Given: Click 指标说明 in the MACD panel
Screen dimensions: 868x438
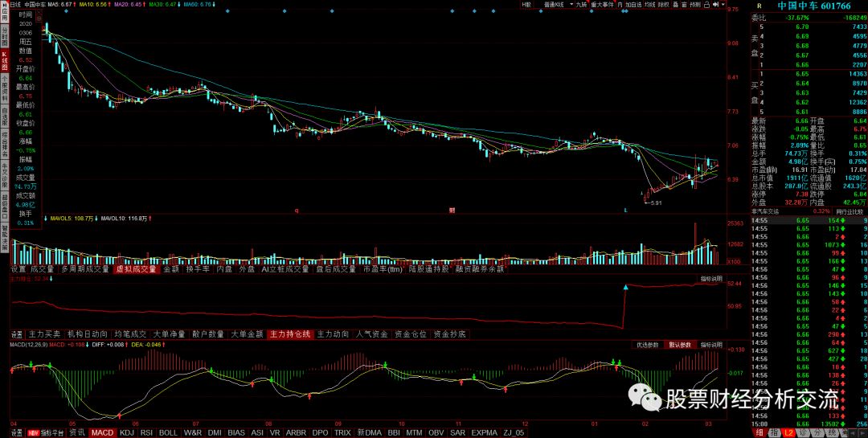Looking at the screenshot, I should point(711,345).
